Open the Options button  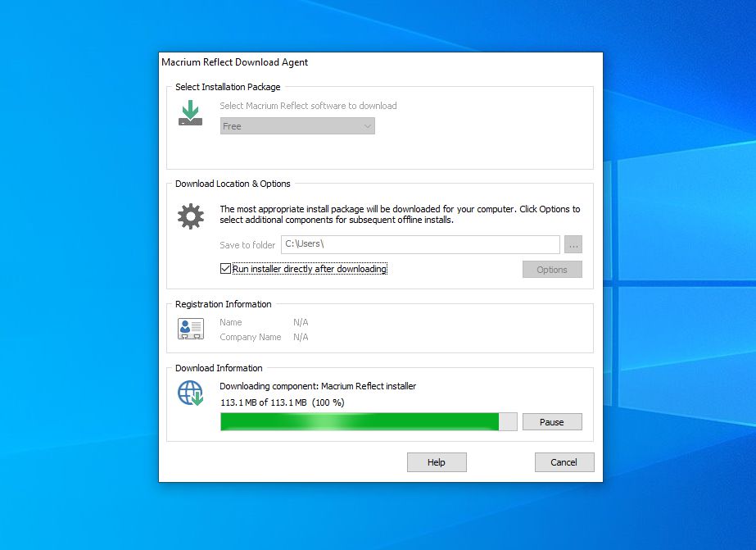[x=552, y=270]
